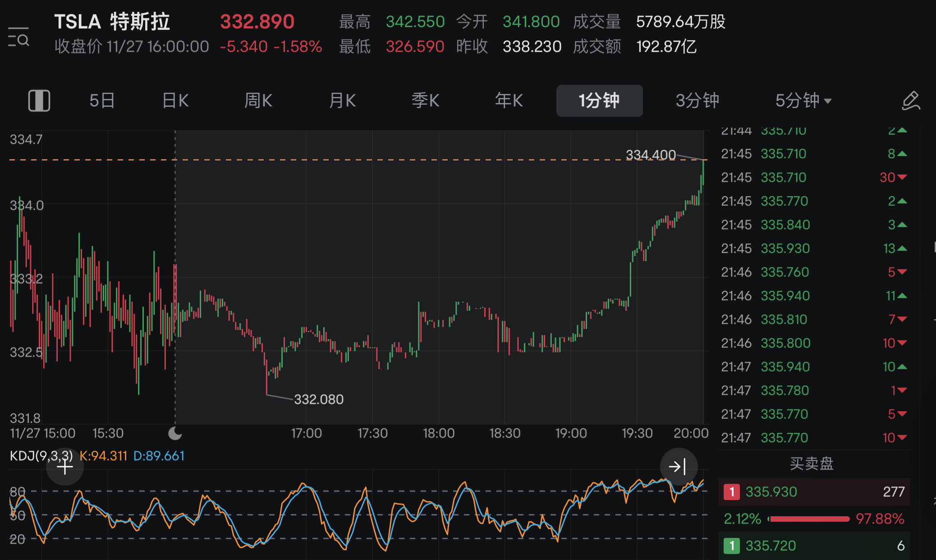
Task: Switch to the 周K chart tab
Action: point(258,101)
